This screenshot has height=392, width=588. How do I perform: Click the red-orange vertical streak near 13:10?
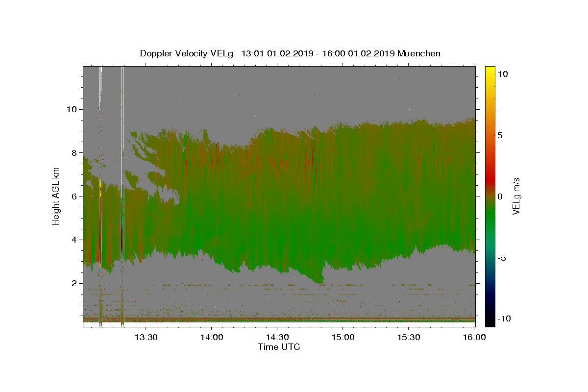click(x=100, y=223)
